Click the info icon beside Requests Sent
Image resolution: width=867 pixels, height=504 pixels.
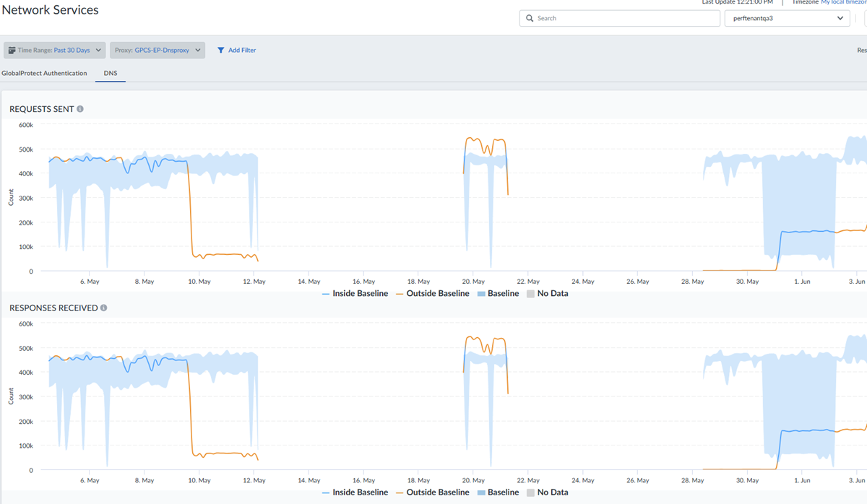point(80,109)
